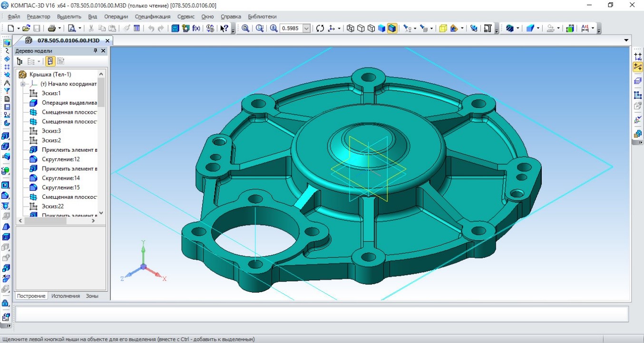Click the Rebuild model icon

tap(473, 29)
